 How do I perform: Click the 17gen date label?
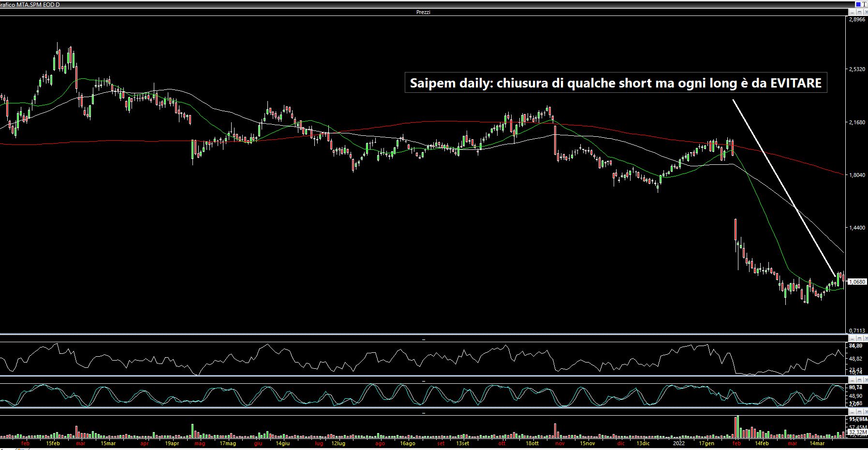coord(706,443)
